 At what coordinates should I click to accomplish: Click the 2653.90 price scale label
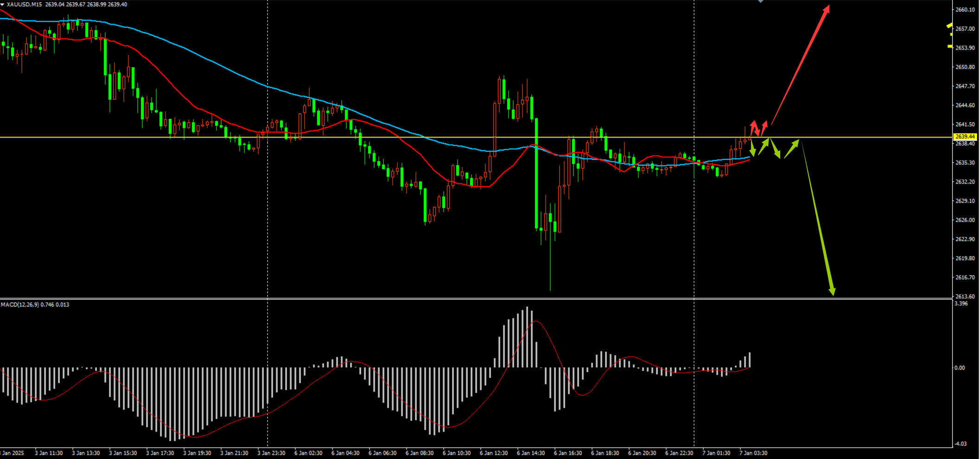point(965,48)
